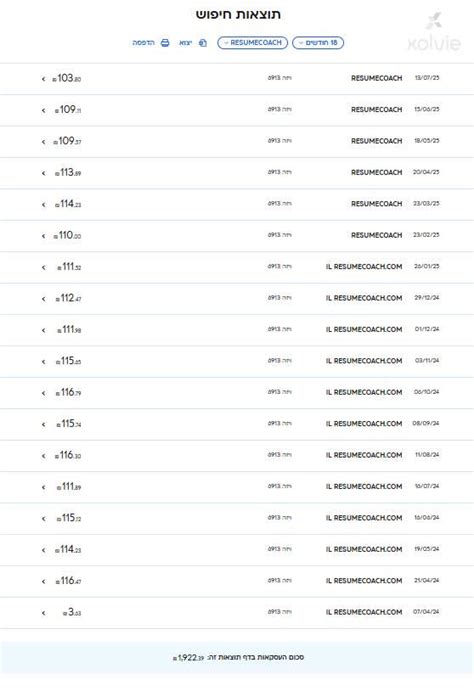Viewport: 474px width, 691px height.
Task: Expand the 13/07/25 transaction of 103.80
Action: 44,79
